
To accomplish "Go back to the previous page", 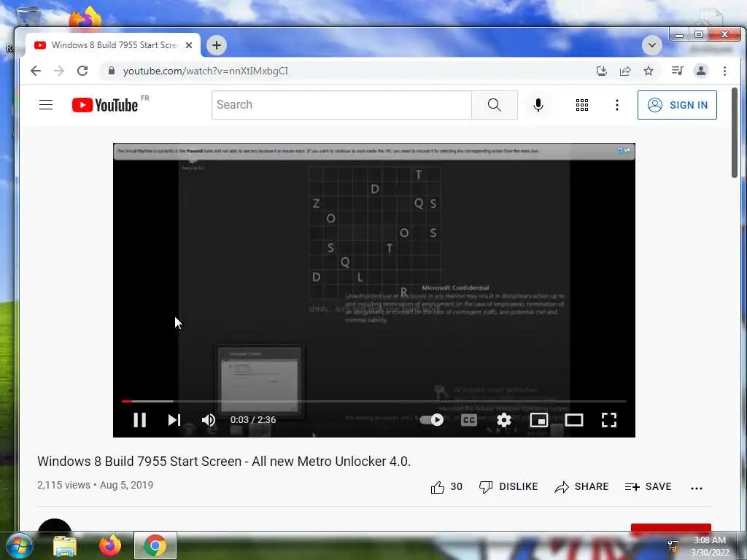I will pos(36,71).
